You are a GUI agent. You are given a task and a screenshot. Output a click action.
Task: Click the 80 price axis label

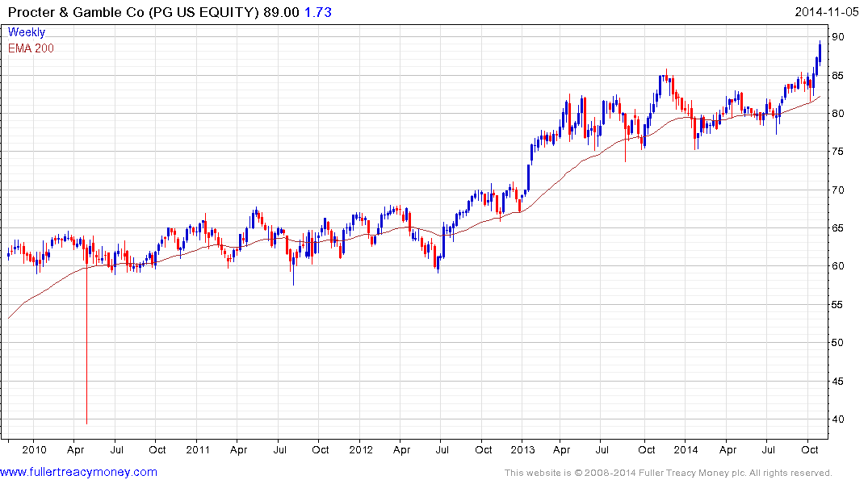pos(838,114)
